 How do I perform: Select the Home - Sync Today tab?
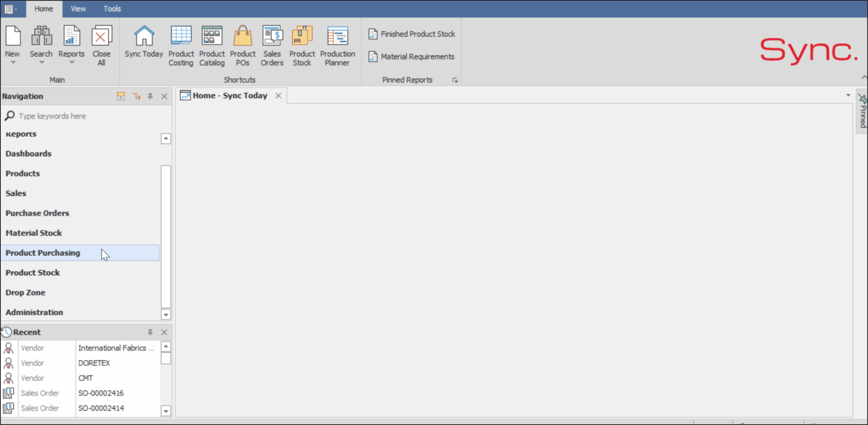230,95
